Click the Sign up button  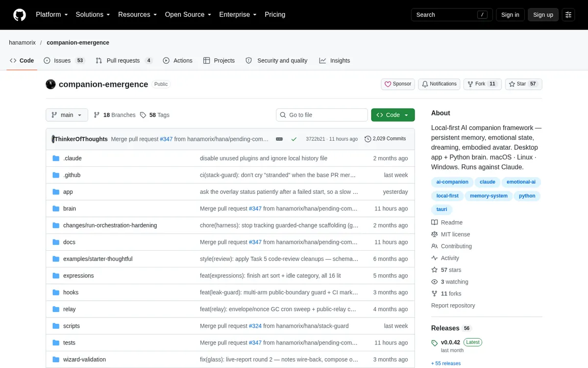point(543,15)
